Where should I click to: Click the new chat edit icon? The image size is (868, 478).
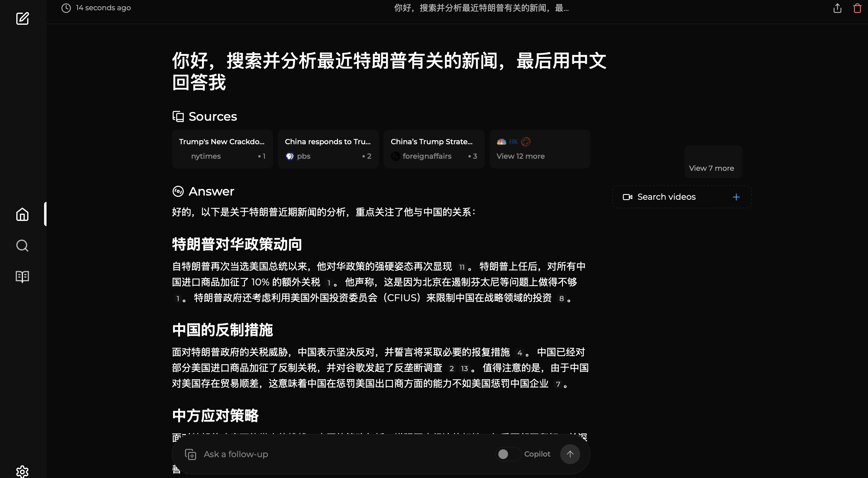pos(22,18)
